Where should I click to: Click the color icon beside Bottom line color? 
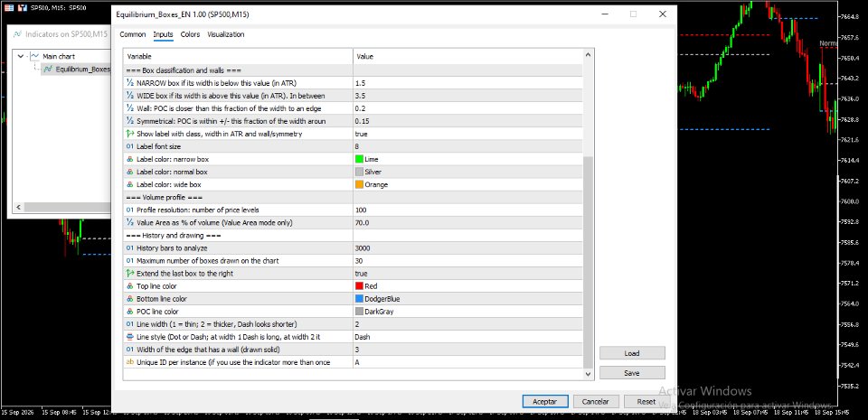(130, 299)
